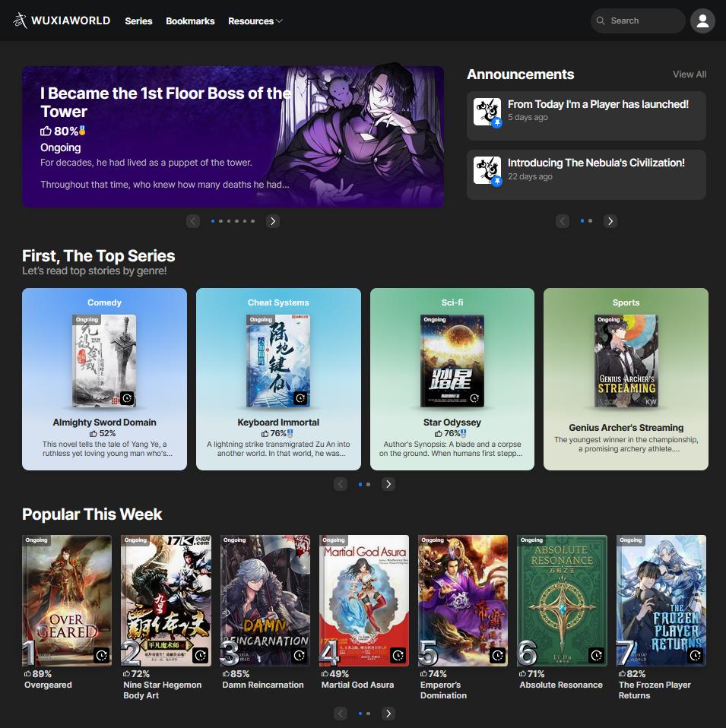726x728 pixels.
Task: Click the Cheat Systems genre label
Action: 278,302
